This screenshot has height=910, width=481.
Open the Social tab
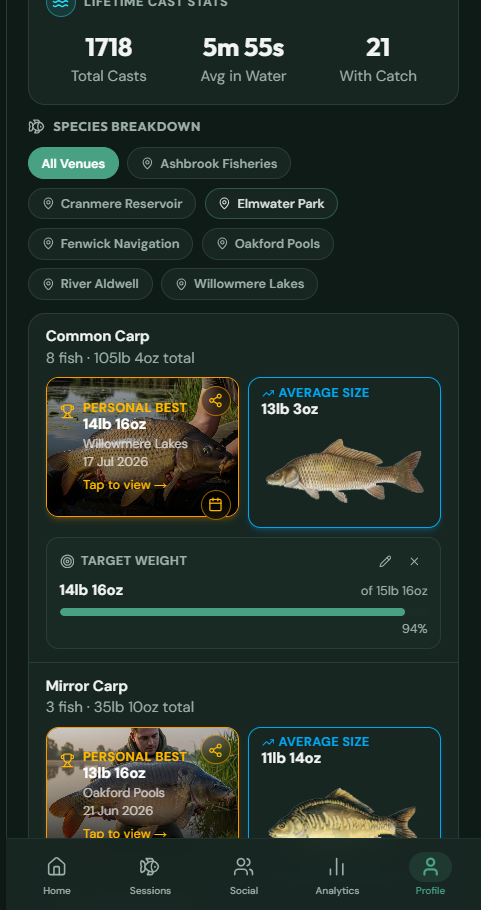coord(244,875)
